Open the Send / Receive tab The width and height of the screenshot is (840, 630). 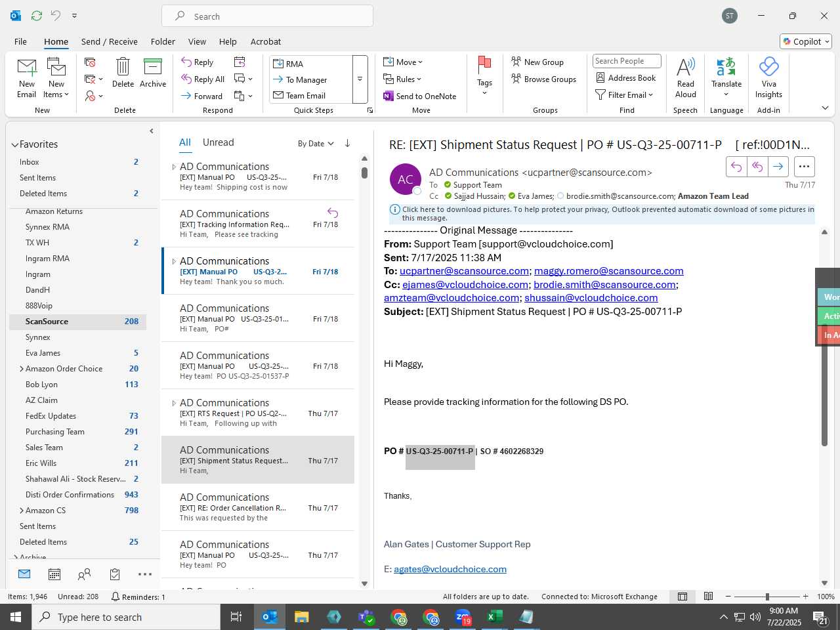pyautogui.click(x=110, y=41)
